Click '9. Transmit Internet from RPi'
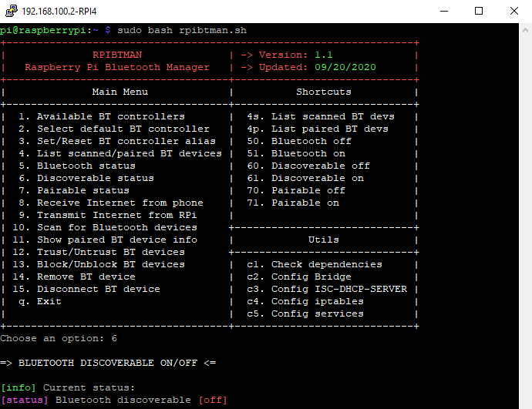This screenshot has height=409, width=532. (x=108, y=215)
